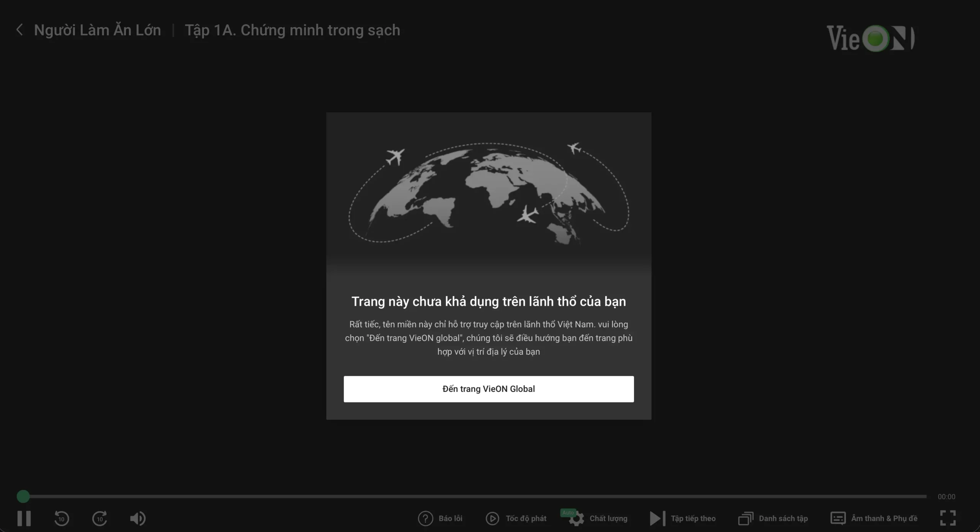Open Báo lỗi to report an error
The width and height of the screenshot is (980, 532).
[x=440, y=518]
